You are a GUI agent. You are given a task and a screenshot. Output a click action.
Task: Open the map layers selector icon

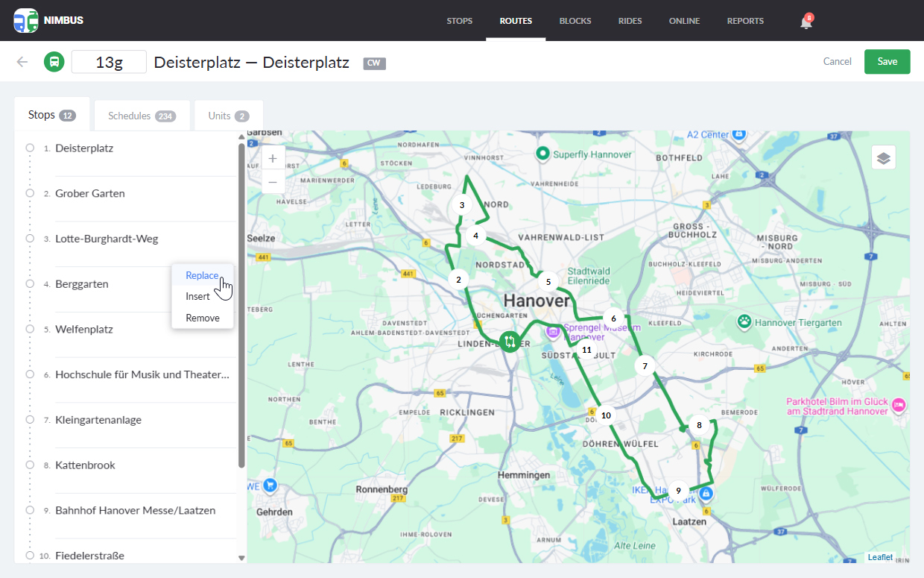pyautogui.click(x=883, y=157)
